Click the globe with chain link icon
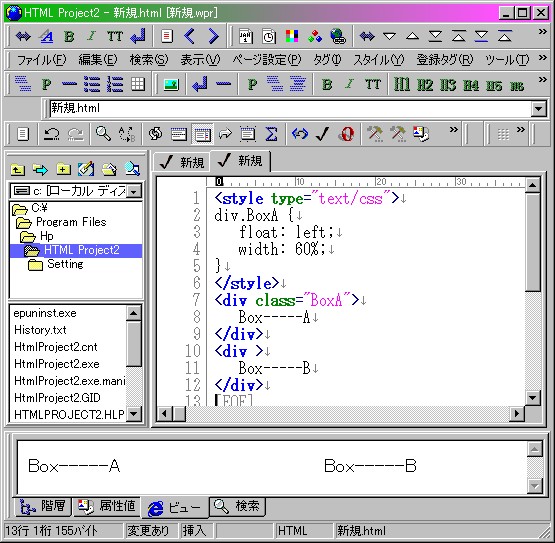 click(x=338, y=36)
